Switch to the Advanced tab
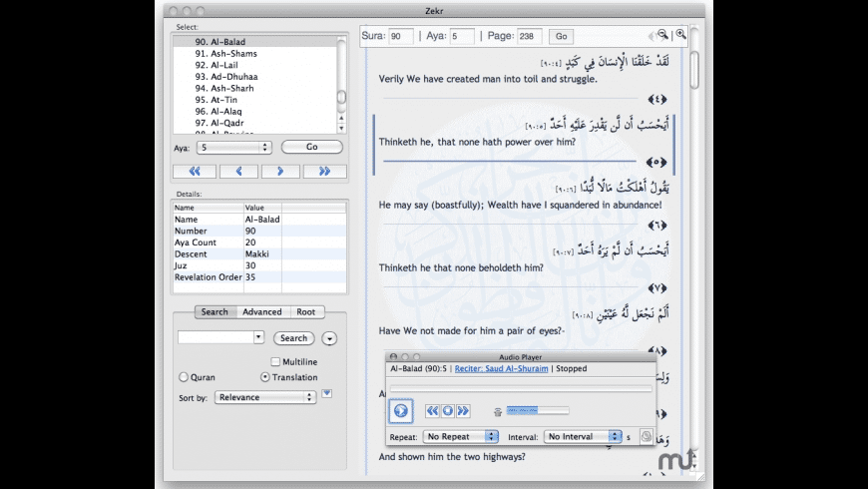Viewport: 868px width, 489px height. (x=261, y=311)
